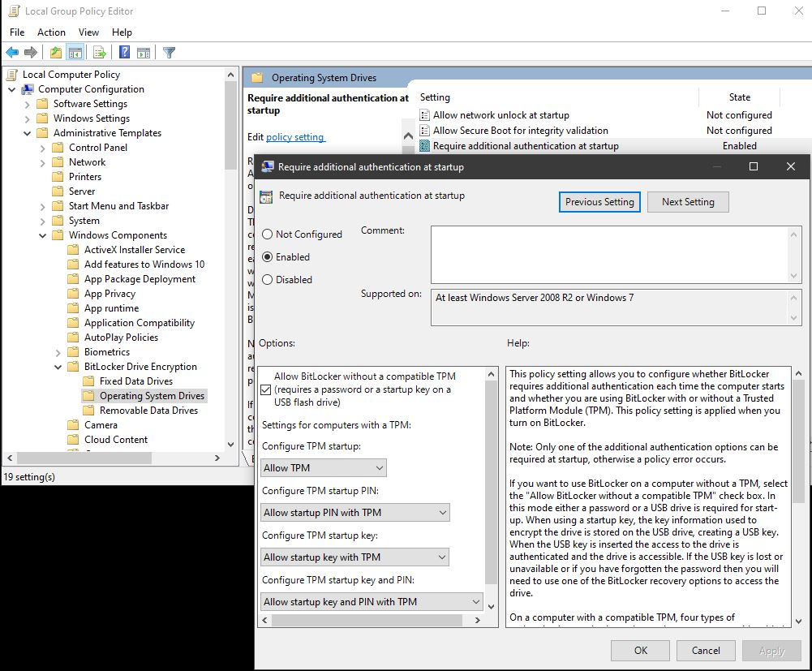The width and height of the screenshot is (812, 671).
Task: Click the Forward arrow toolbar icon
Action: point(31,52)
